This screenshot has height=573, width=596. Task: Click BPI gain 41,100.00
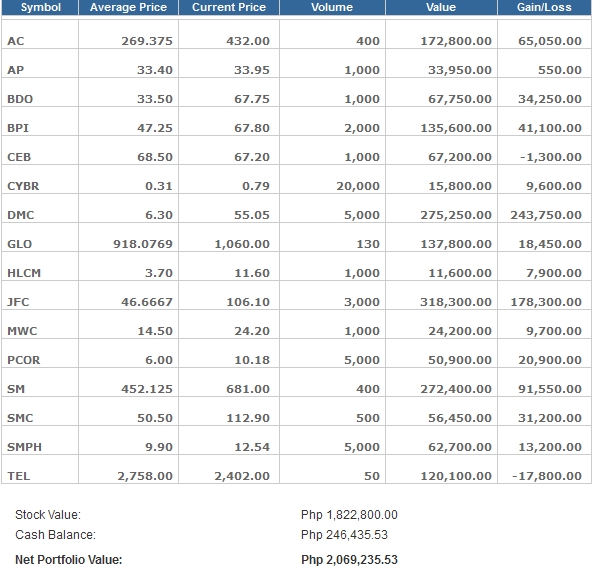(x=550, y=128)
